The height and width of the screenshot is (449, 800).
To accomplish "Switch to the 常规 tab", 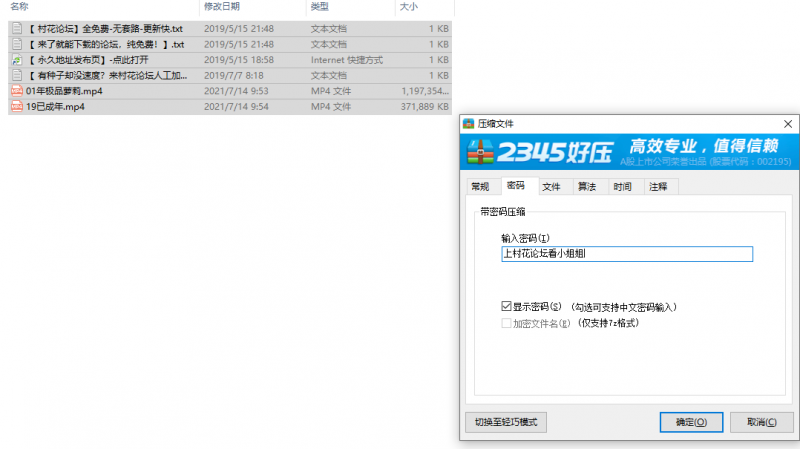I will click(479, 187).
